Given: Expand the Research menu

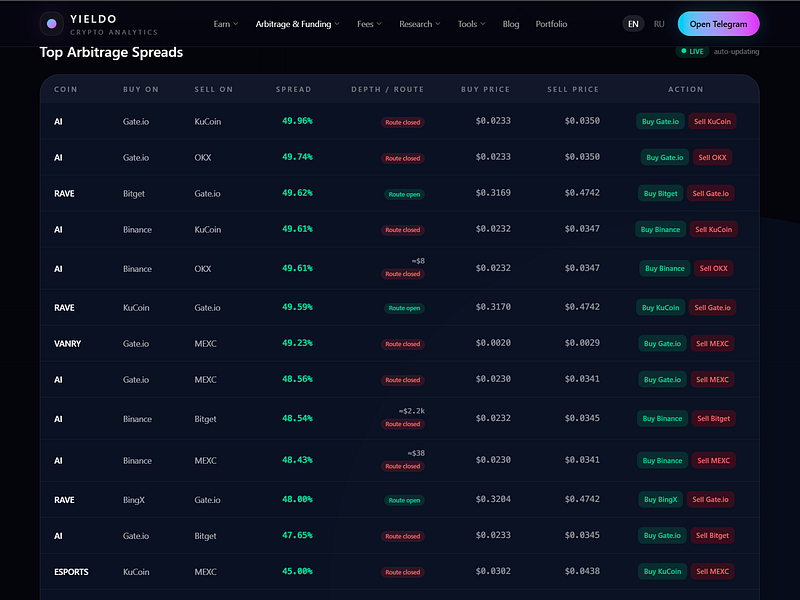Looking at the screenshot, I should coord(420,24).
